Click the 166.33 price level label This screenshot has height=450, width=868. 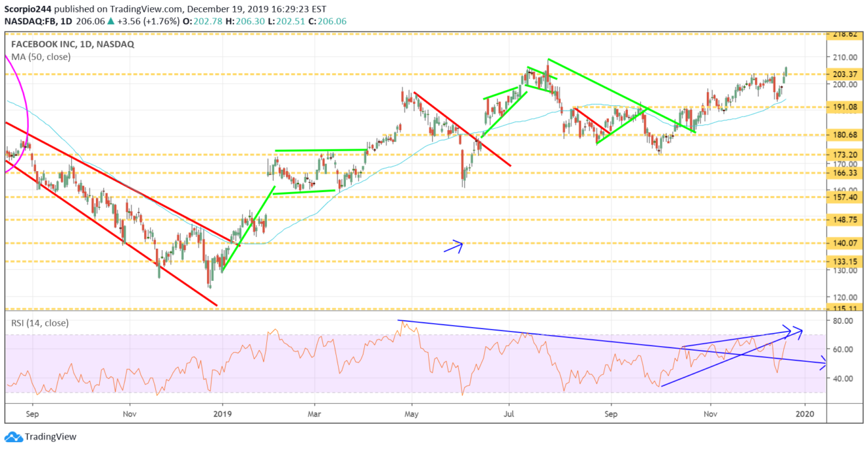(x=845, y=173)
